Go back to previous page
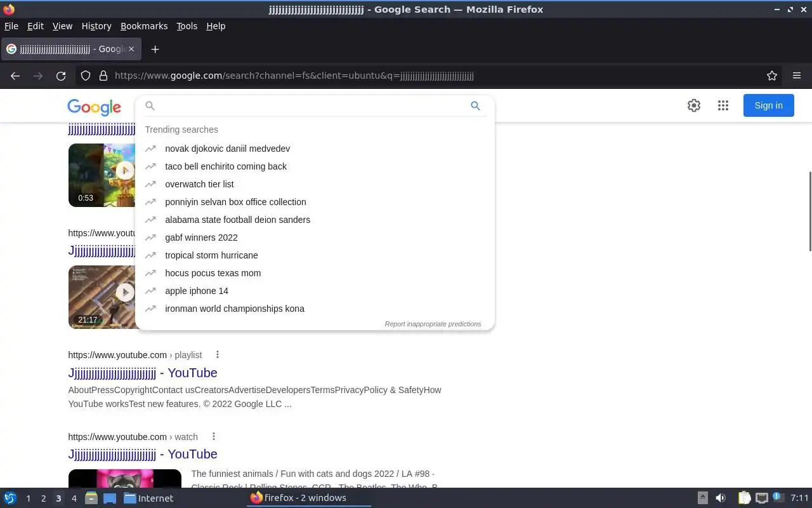The height and width of the screenshot is (508, 812). [15, 76]
